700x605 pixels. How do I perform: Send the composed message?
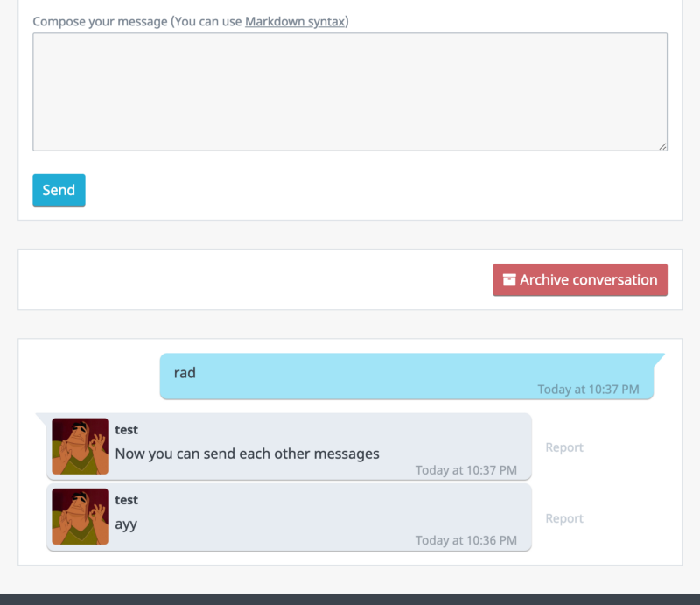coord(59,190)
